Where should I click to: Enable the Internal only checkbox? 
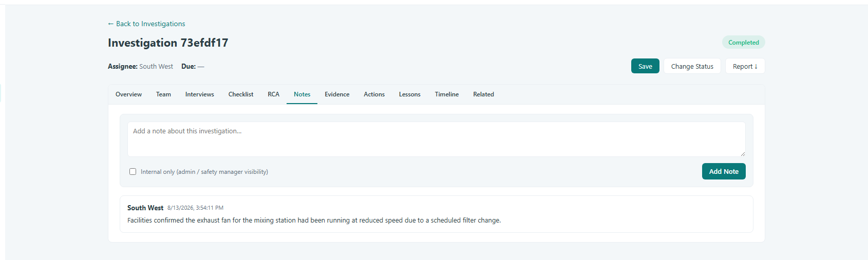(x=133, y=172)
